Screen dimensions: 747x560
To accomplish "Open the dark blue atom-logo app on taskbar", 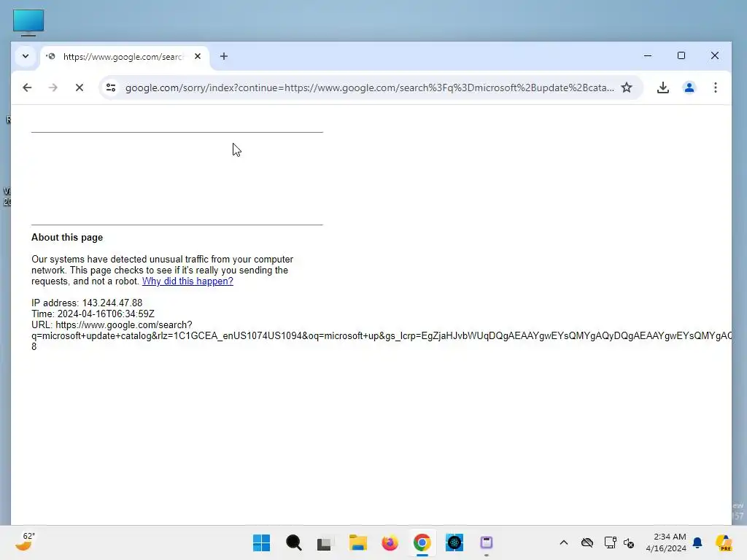I will coord(454,542).
